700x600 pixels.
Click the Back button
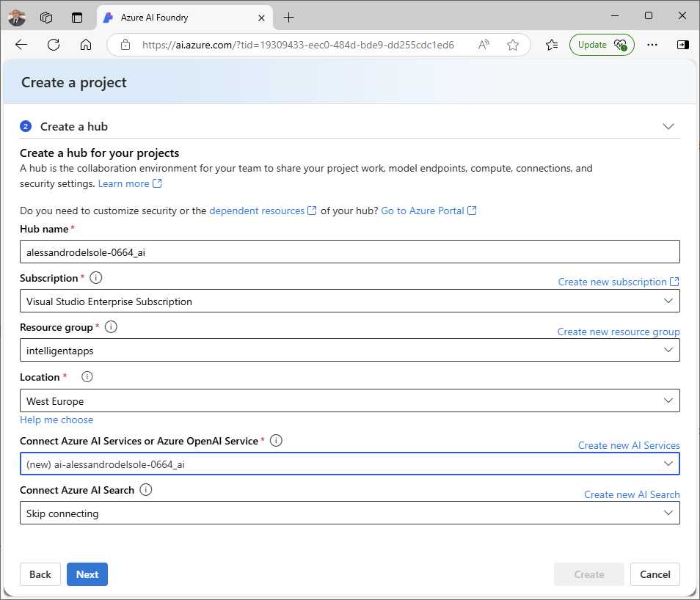(40, 574)
